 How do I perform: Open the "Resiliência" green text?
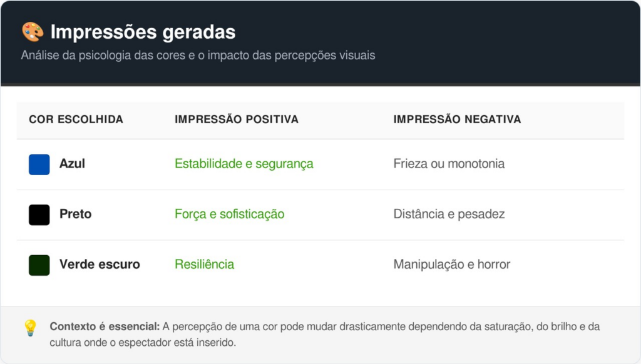pyautogui.click(x=204, y=265)
